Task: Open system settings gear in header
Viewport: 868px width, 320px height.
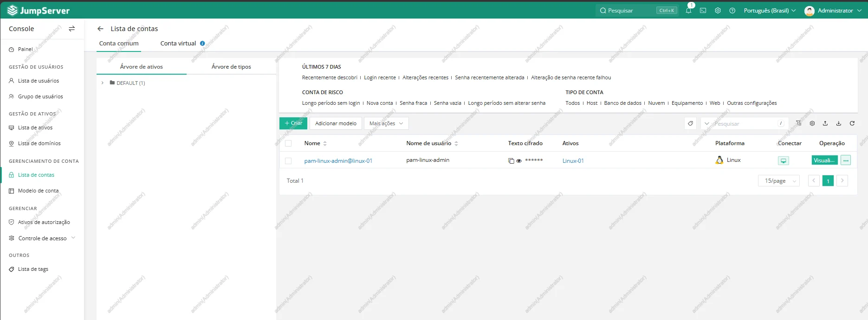Action: (x=718, y=10)
